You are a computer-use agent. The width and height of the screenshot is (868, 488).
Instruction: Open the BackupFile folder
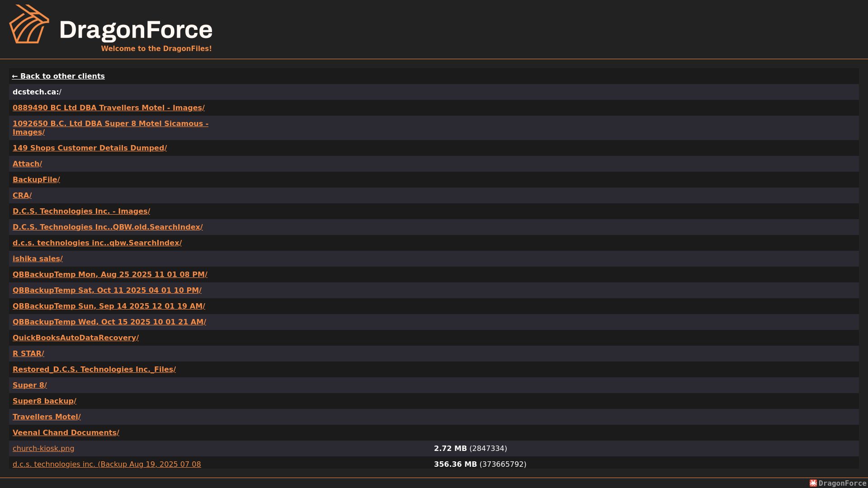click(36, 179)
